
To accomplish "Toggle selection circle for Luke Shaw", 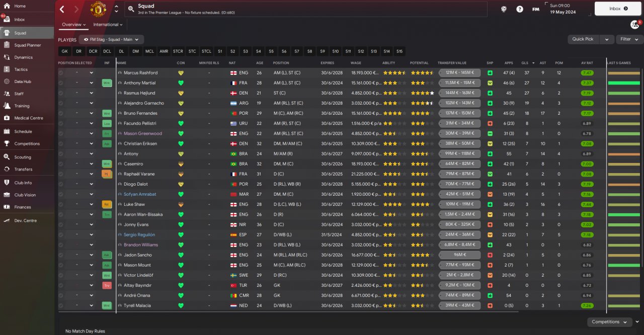I will point(61,204).
